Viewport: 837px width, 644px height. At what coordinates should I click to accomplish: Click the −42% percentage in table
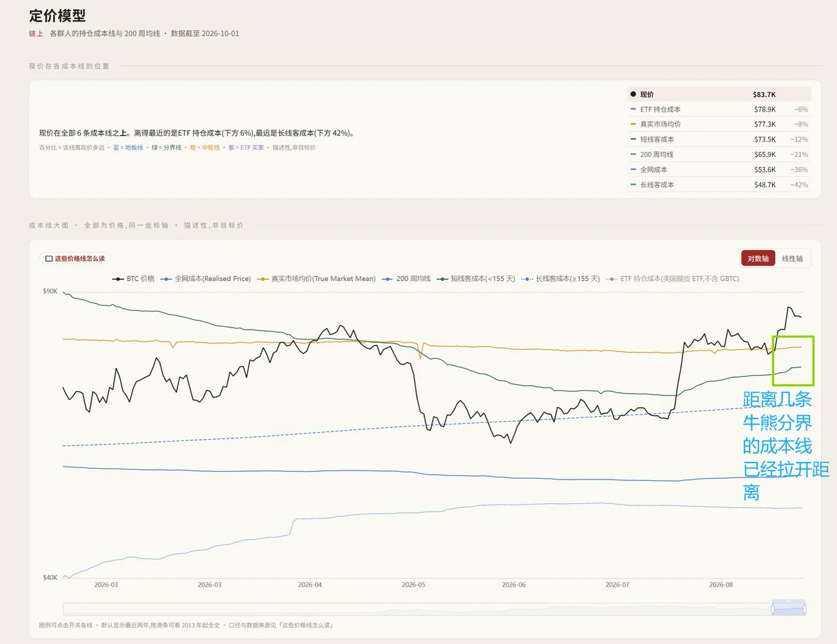pyautogui.click(x=799, y=185)
